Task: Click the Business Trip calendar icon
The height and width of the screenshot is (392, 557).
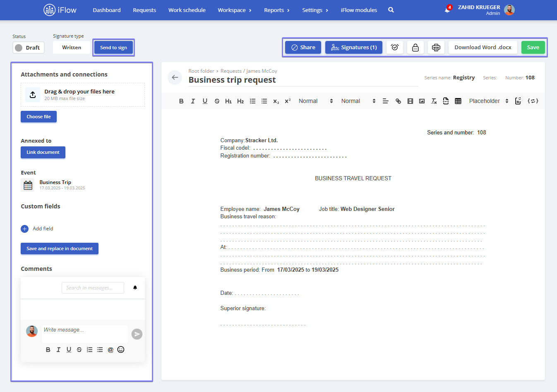Action: pos(28,185)
